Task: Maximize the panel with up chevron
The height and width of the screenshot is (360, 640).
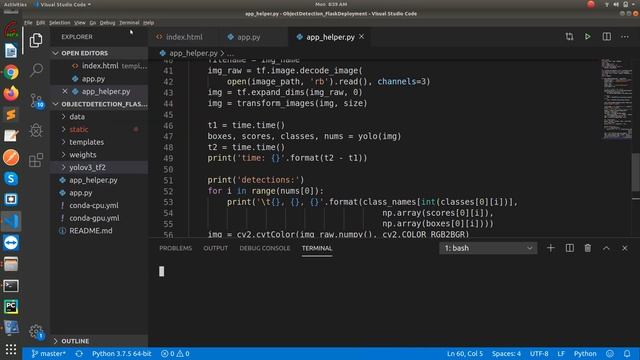Action: click(606, 248)
